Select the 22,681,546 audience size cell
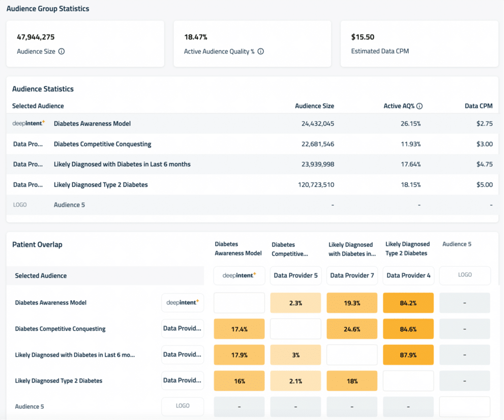The width and height of the screenshot is (504, 420). (317, 144)
